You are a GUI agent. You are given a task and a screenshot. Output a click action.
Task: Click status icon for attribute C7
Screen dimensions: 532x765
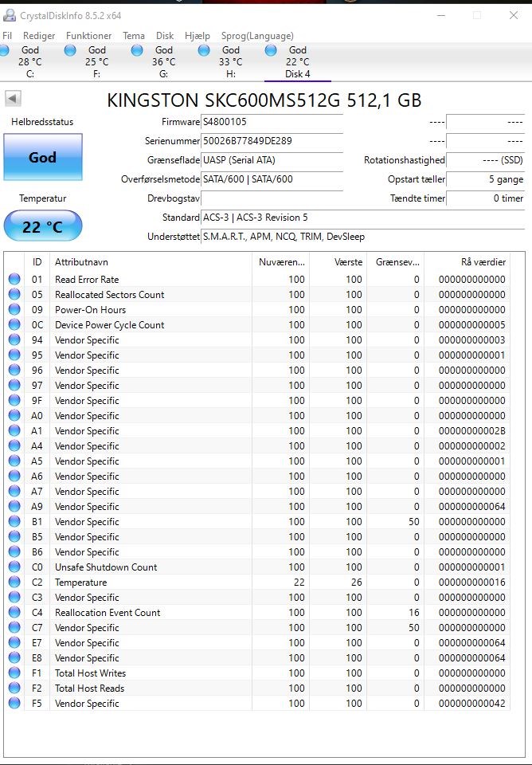click(14, 627)
